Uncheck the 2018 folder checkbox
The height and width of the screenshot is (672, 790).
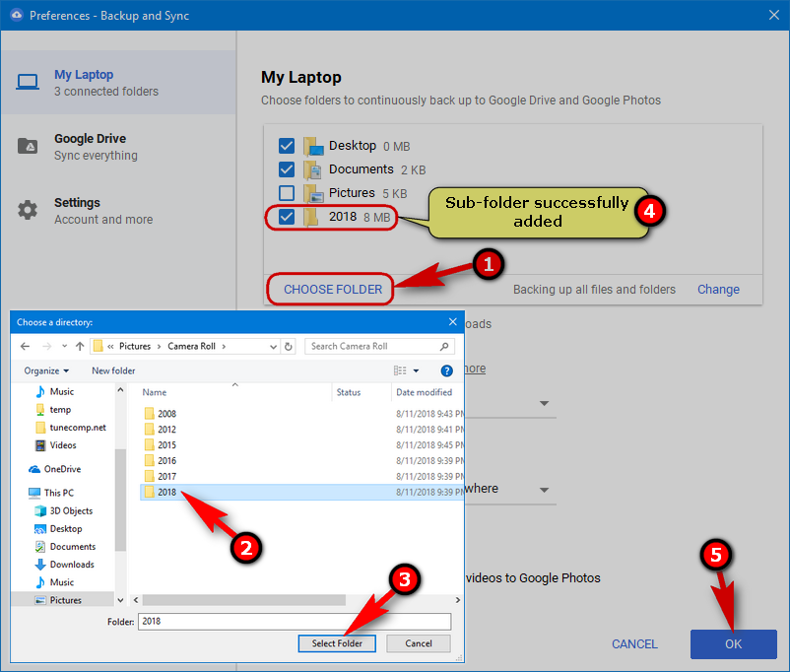click(287, 217)
